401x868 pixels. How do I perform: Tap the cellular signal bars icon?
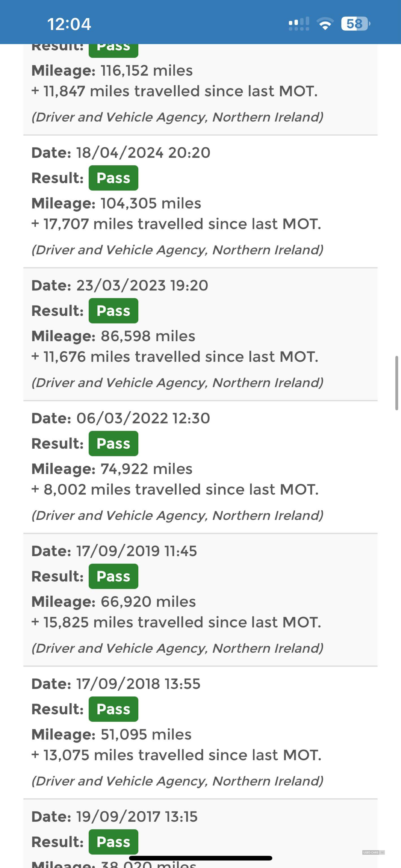[x=299, y=24]
